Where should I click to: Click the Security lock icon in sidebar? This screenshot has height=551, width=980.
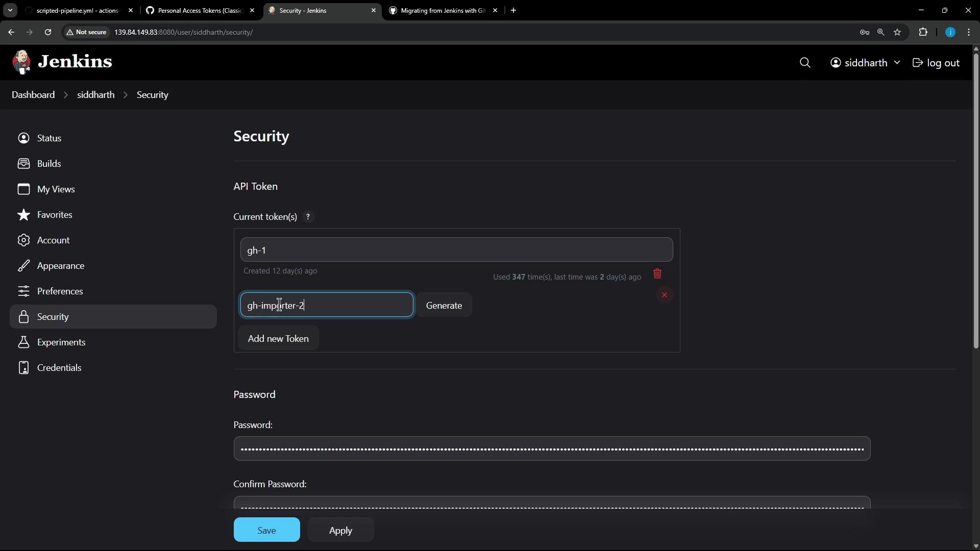pyautogui.click(x=23, y=317)
